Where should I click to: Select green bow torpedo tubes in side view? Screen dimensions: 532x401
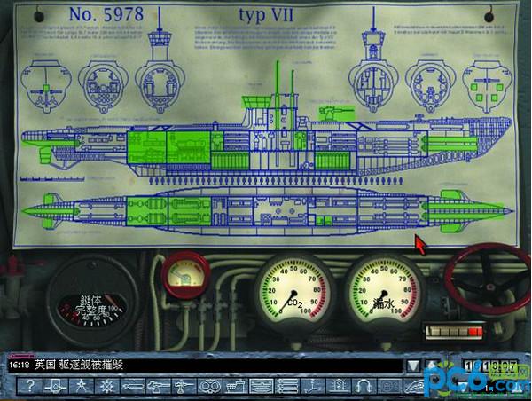451,143
